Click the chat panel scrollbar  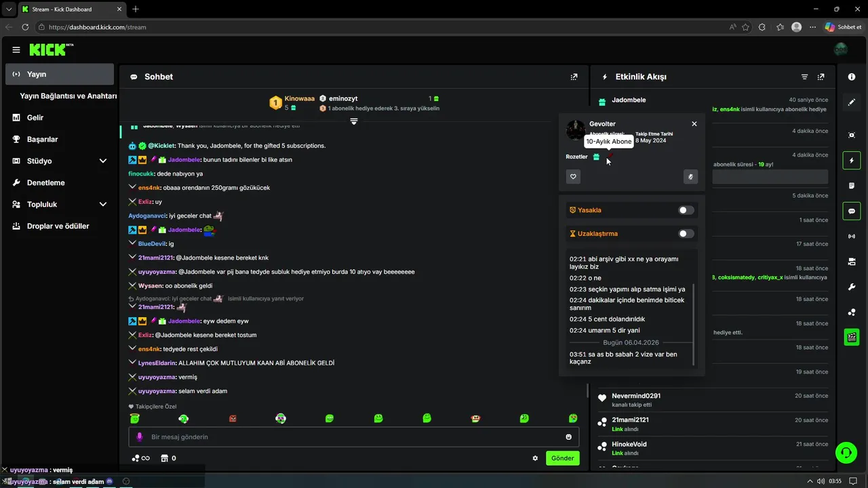(587, 390)
